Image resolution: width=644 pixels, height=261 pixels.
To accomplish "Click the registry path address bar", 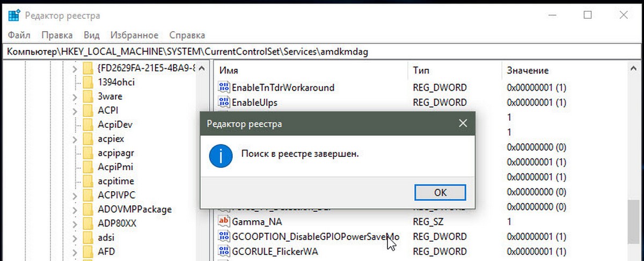I will pos(322,52).
